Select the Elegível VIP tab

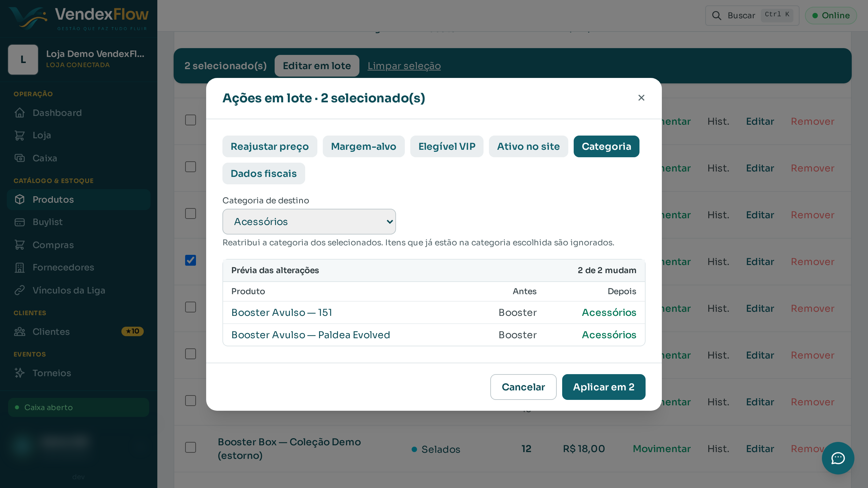[447, 146]
